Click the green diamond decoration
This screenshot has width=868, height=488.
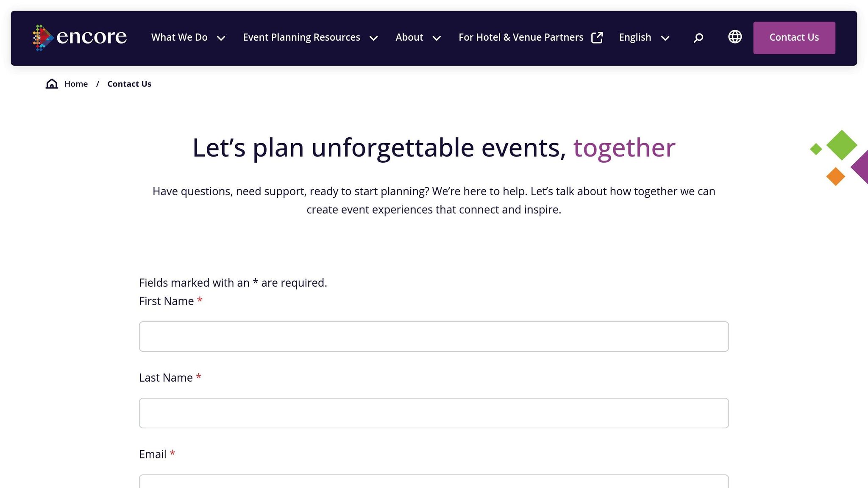(x=841, y=145)
